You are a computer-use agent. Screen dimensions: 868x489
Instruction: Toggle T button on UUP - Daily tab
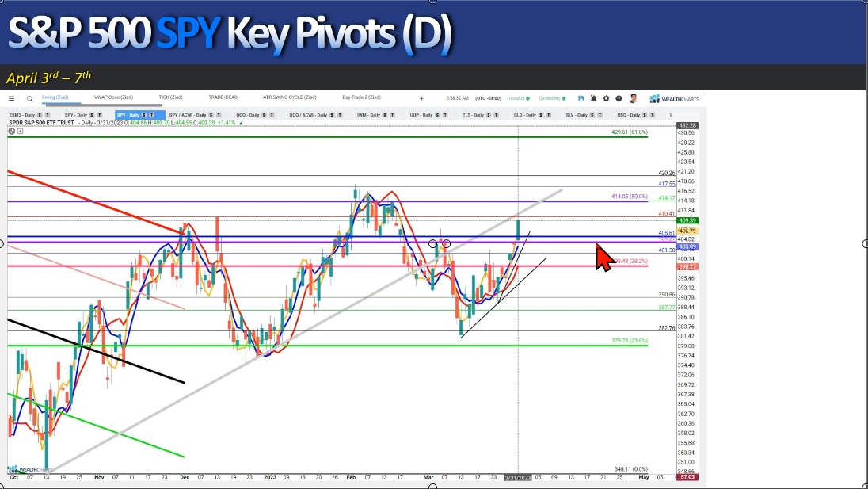445,115
